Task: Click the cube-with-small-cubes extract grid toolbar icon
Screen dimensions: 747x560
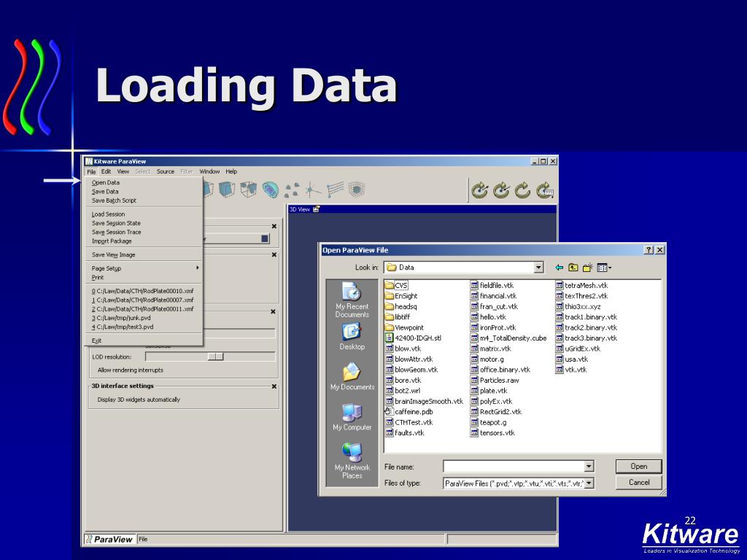Action: (248, 190)
